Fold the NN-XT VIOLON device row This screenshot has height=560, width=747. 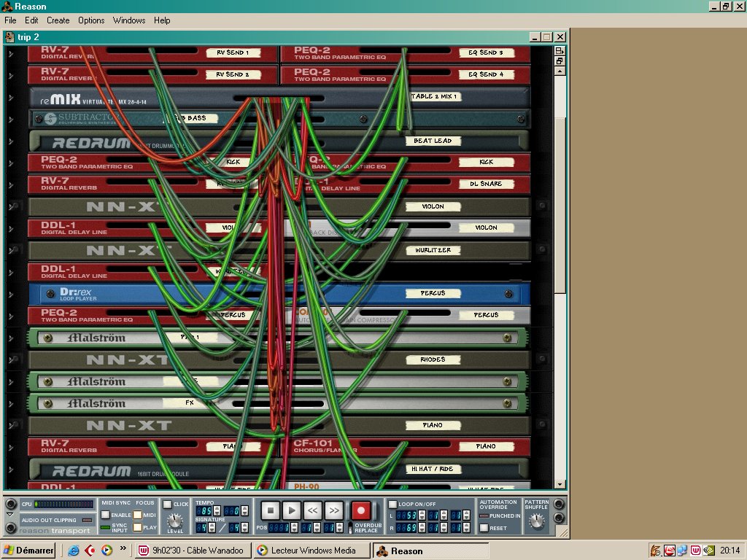tap(10, 206)
